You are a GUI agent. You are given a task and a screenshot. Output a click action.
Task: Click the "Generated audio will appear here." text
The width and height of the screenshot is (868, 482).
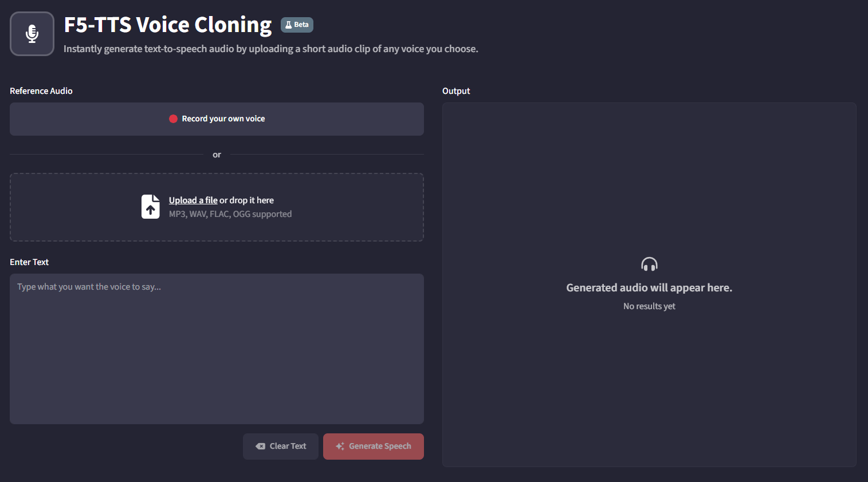pos(649,288)
